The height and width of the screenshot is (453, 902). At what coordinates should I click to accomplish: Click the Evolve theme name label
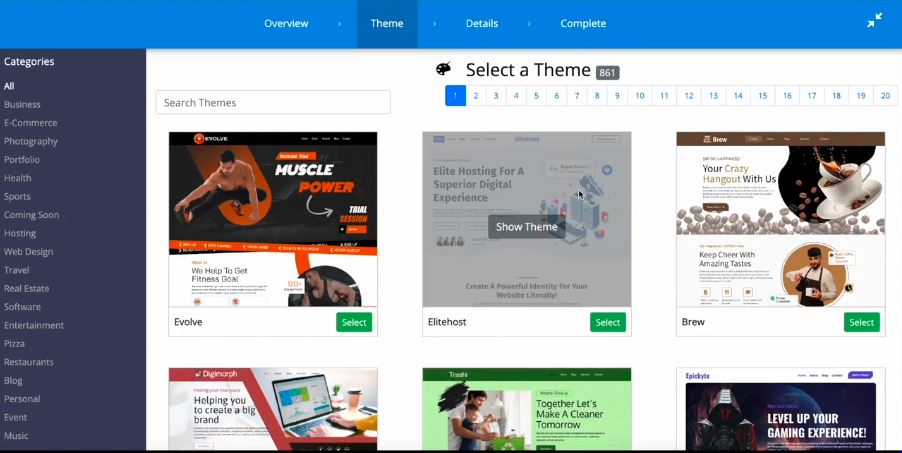tap(188, 322)
